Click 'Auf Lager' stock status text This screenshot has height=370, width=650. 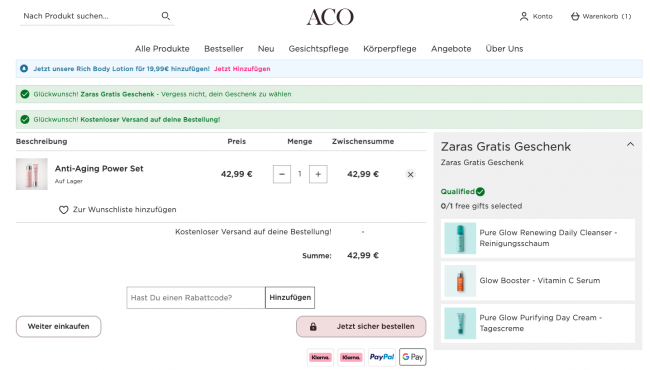[x=69, y=181]
